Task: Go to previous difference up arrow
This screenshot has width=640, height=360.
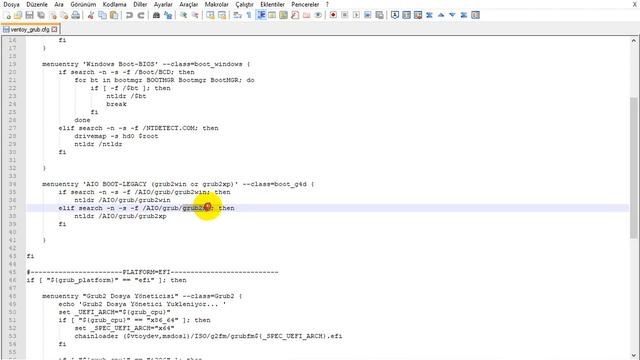Action: [x=441, y=15]
